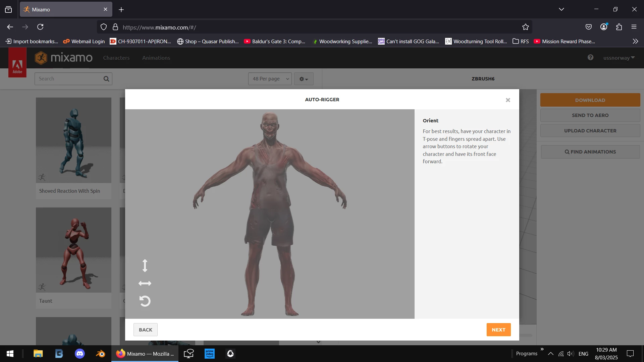Click the BACK button
Image resolution: width=644 pixels, height=362 pixels.
coord(145,330)
